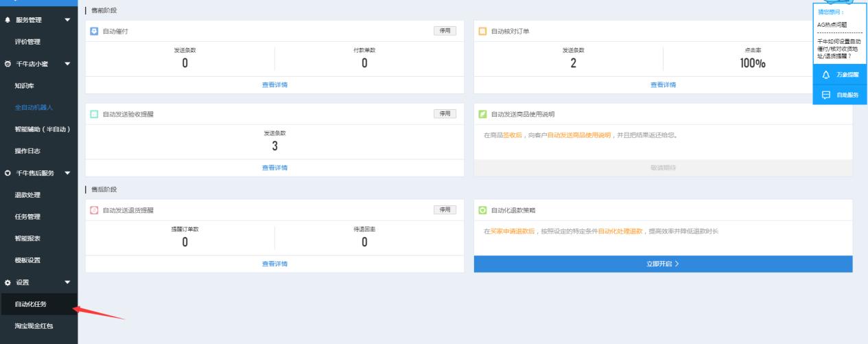The width and height of the screenshot is (868, 344).
Task: Click the 100% 点击率 value
Action: (753, 64)
